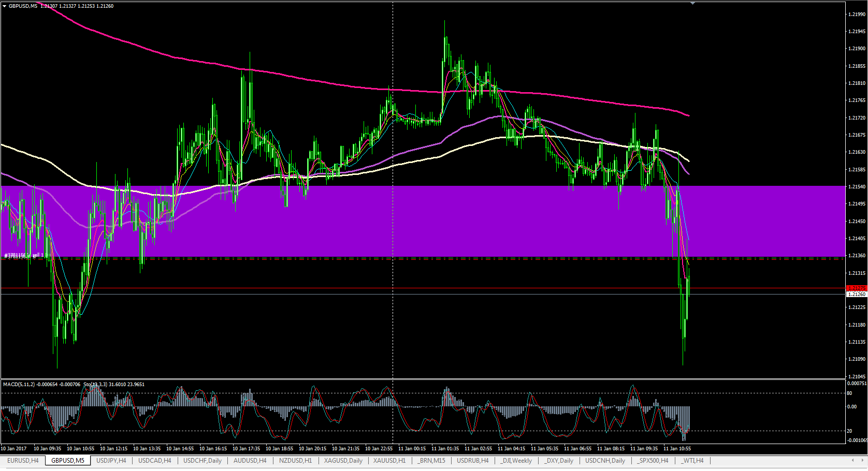Click the 1.21540 price scale label
The height and width of the screenshot is (471, 868).
click(857, 187)
